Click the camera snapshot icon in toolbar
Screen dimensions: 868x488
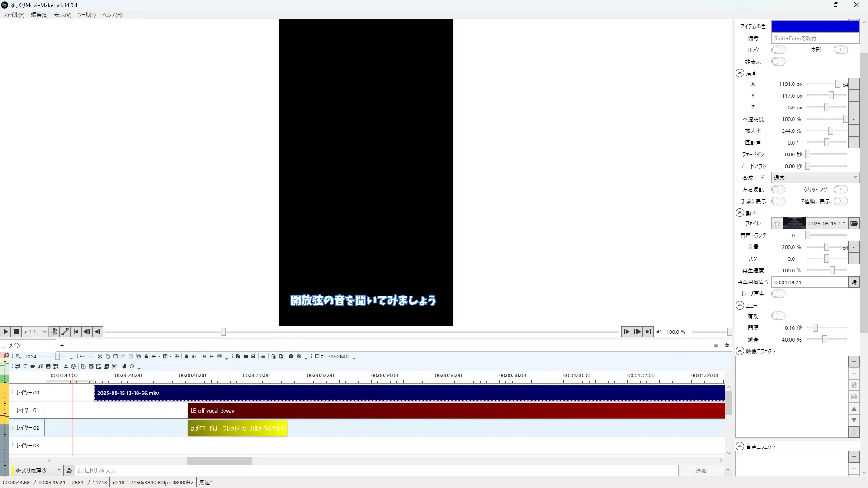click(291, 357)
